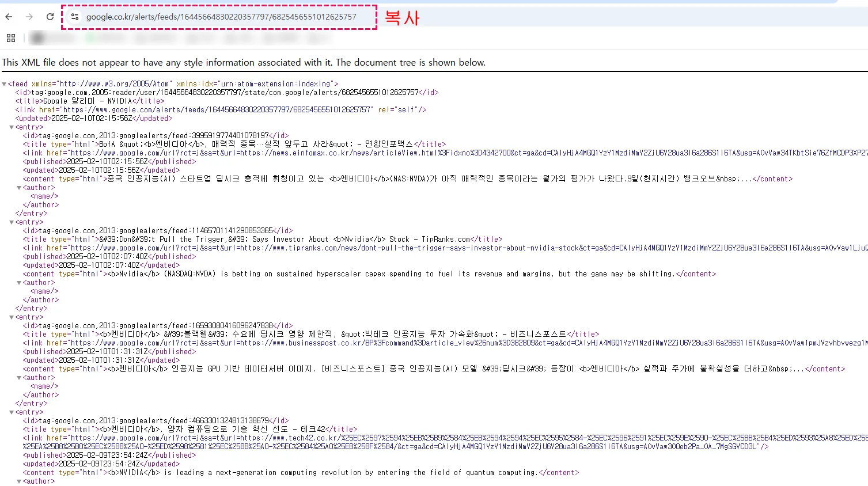Collapse the entry with TipRanks.com title
This screenshot has width=868, height=486.
[x=12, y=222]
